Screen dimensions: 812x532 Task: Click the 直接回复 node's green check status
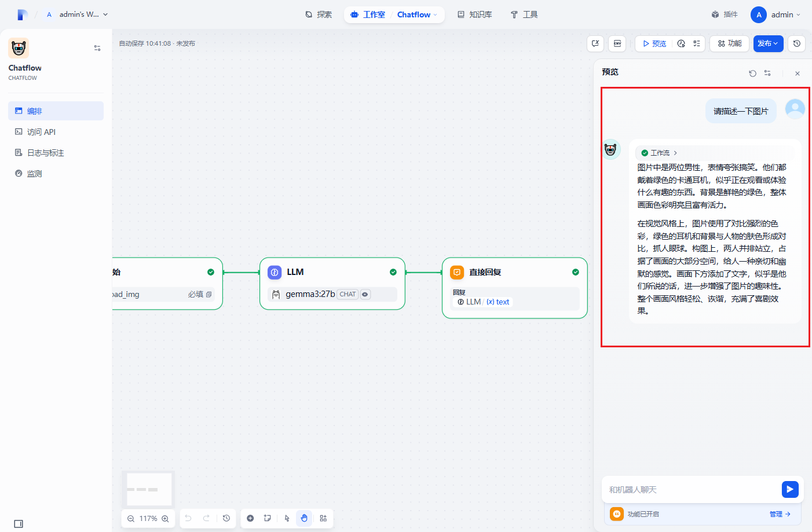coord(576,272)
